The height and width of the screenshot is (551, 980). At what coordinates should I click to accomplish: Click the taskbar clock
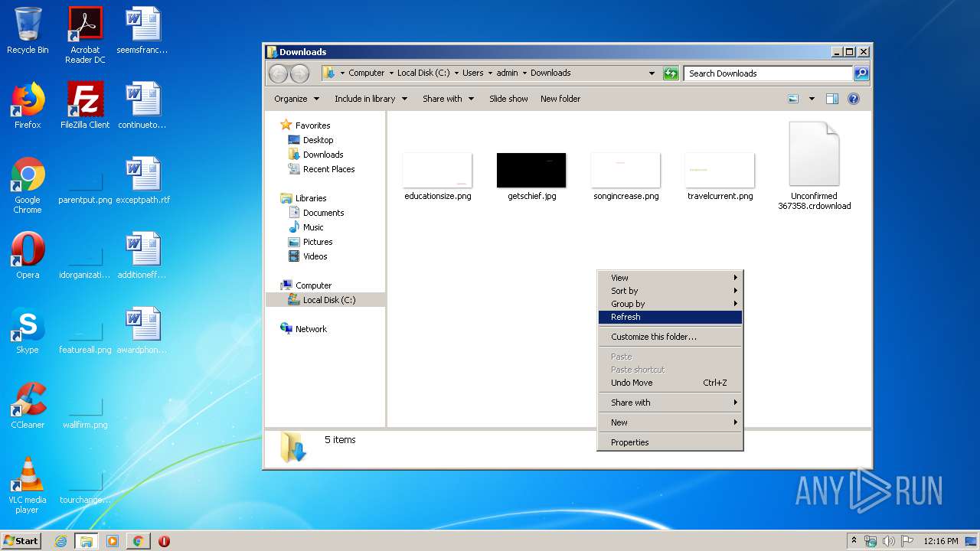(x=941, y=541)
